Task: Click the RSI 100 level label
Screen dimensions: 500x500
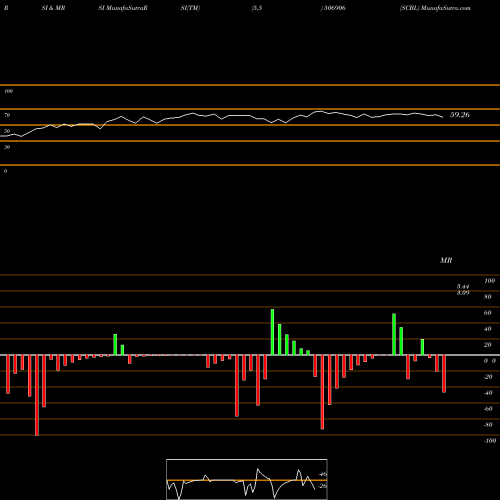Action: (x=8, y=91)
